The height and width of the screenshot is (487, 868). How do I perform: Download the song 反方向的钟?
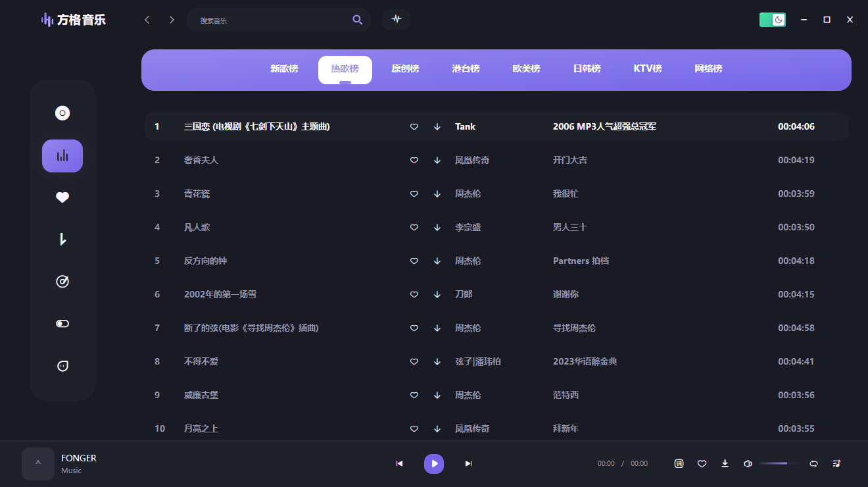pyautogui.click(x=437, y=261)
